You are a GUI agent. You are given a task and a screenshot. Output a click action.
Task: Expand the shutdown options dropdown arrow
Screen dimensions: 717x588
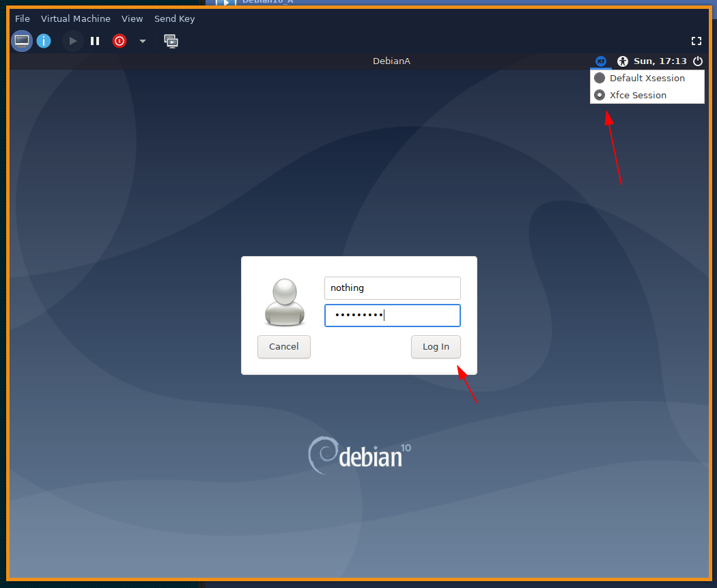pos(142,41)
